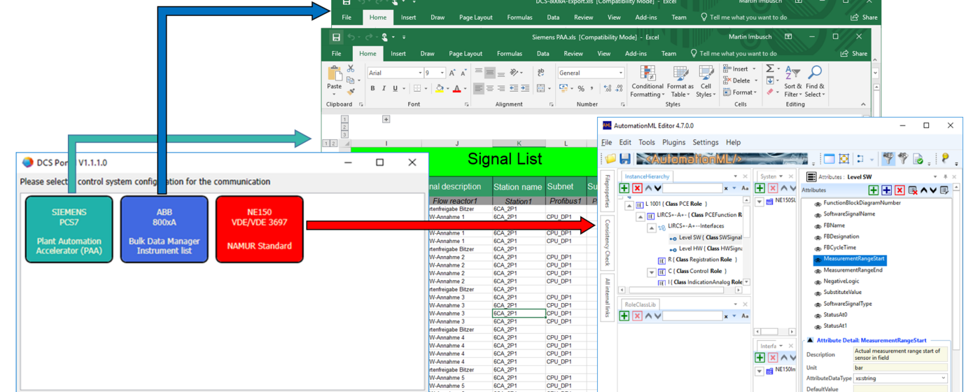
Task: Open the AttributeDataType xs:string combo box
Action: 901,378
